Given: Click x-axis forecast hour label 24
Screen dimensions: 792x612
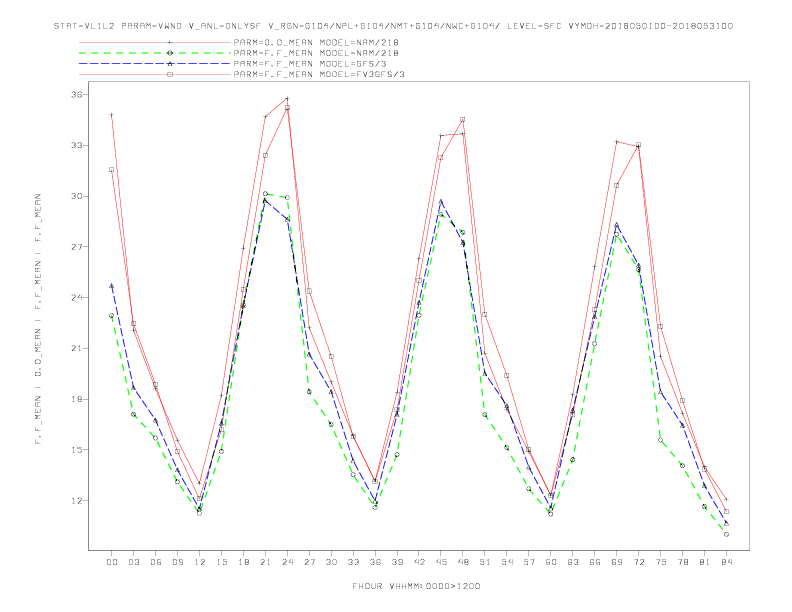Looking at the screenshot, I should coord(287,562).
